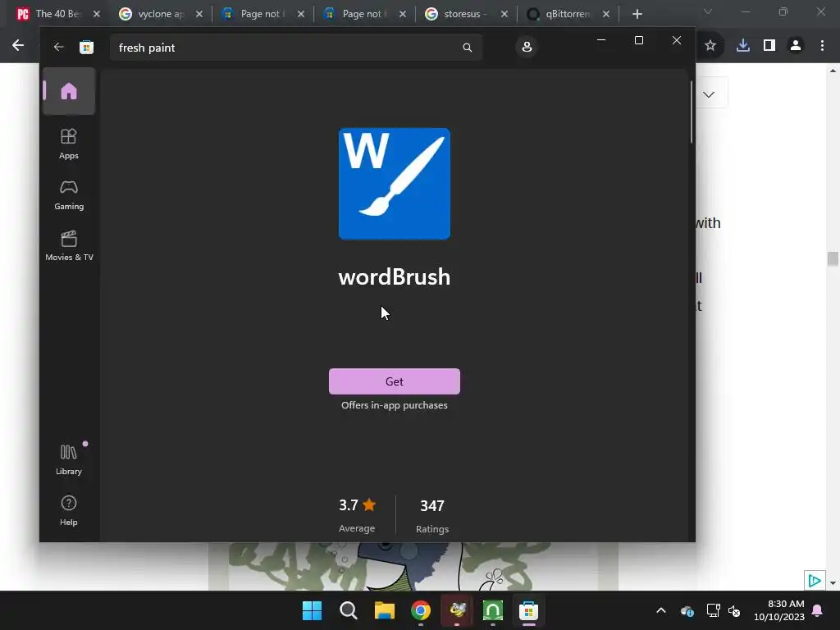Switch to second Page not found tab
This screenshot has height=630, width=840.
[x=364, y=14]
